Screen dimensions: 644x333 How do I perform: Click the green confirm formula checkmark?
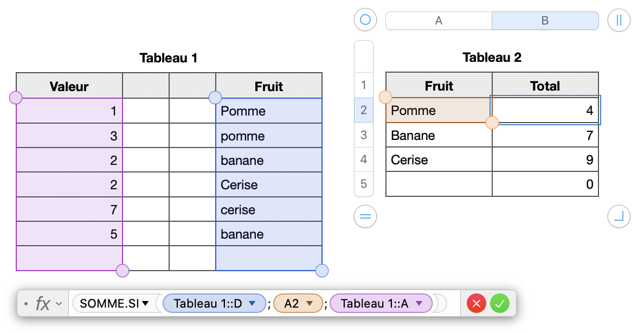(500, 303)
